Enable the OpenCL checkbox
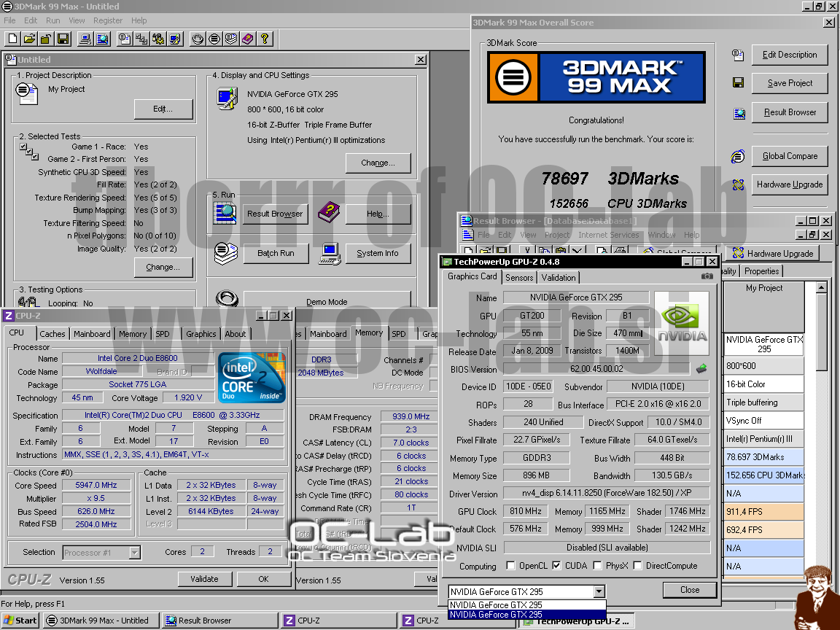The height and width of the screenshot is (630, 840). (x=510, y=565)
